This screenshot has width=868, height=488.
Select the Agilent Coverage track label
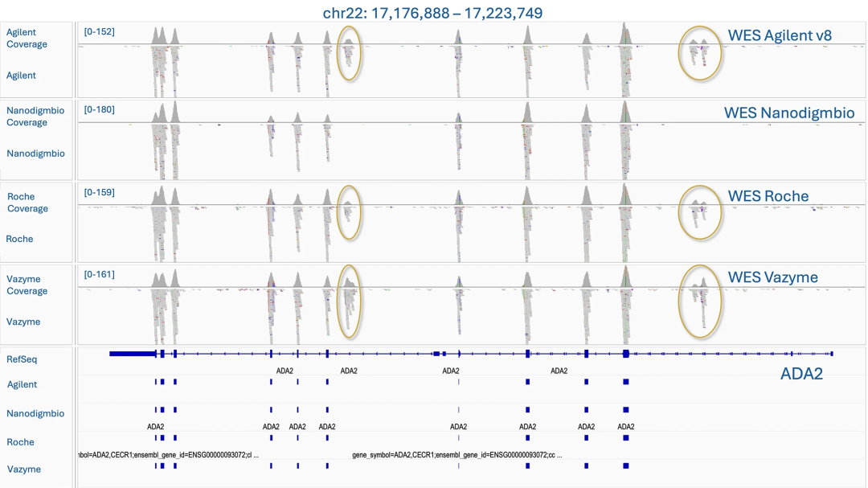click(x=27, y=39)
